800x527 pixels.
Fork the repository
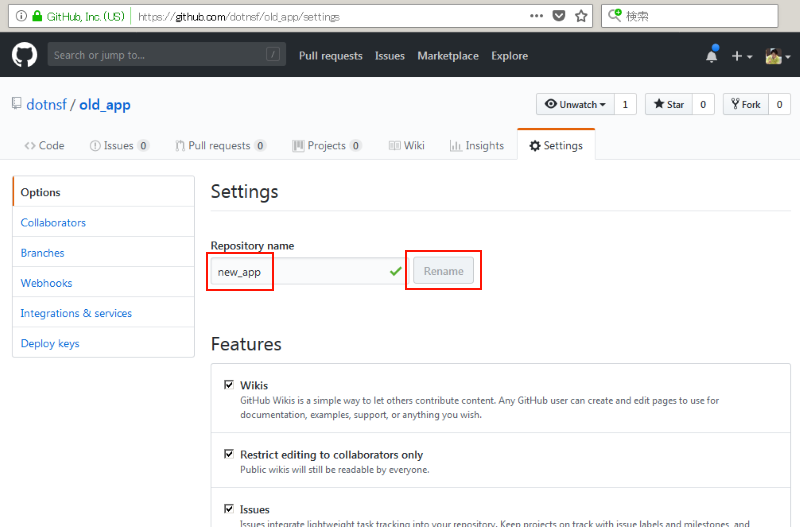pos(745,104)
